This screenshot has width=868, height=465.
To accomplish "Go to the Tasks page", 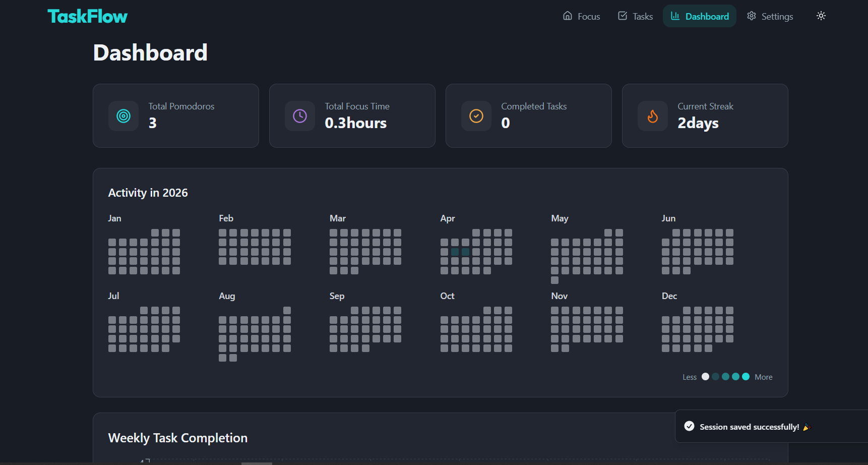I will [x=635, y=16].
